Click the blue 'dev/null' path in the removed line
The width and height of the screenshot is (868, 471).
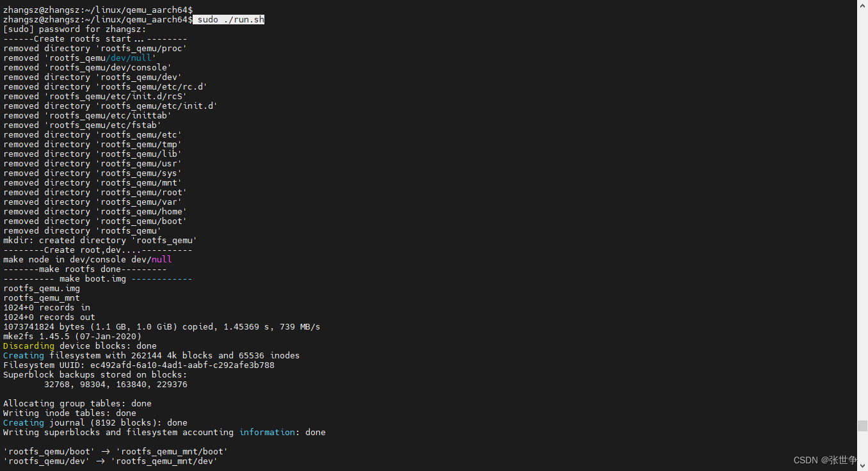click(x=129, y=58)
